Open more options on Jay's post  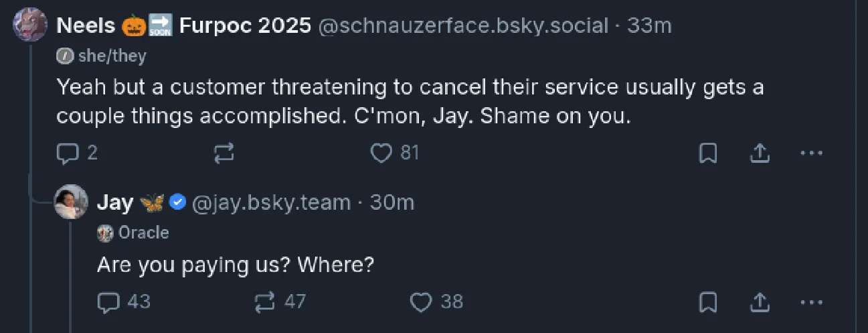(x=811, y=302)
